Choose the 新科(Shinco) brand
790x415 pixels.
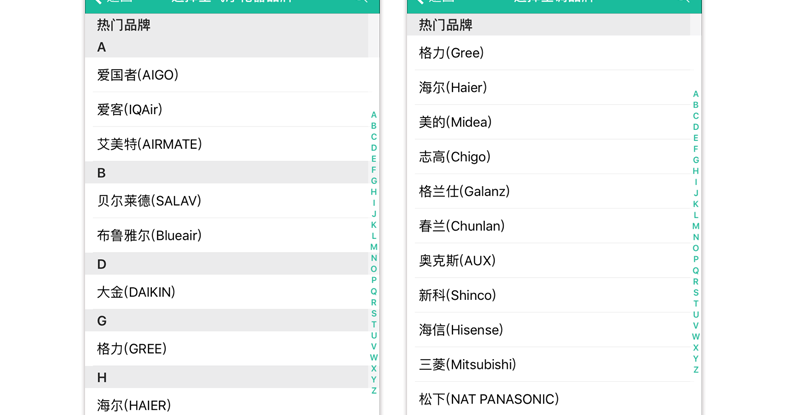(457, 295)
